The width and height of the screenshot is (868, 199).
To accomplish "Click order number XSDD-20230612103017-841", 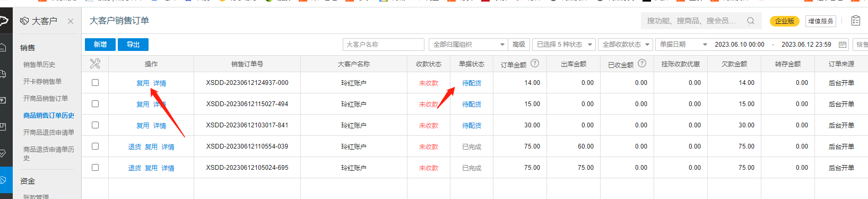I will 247,125.
